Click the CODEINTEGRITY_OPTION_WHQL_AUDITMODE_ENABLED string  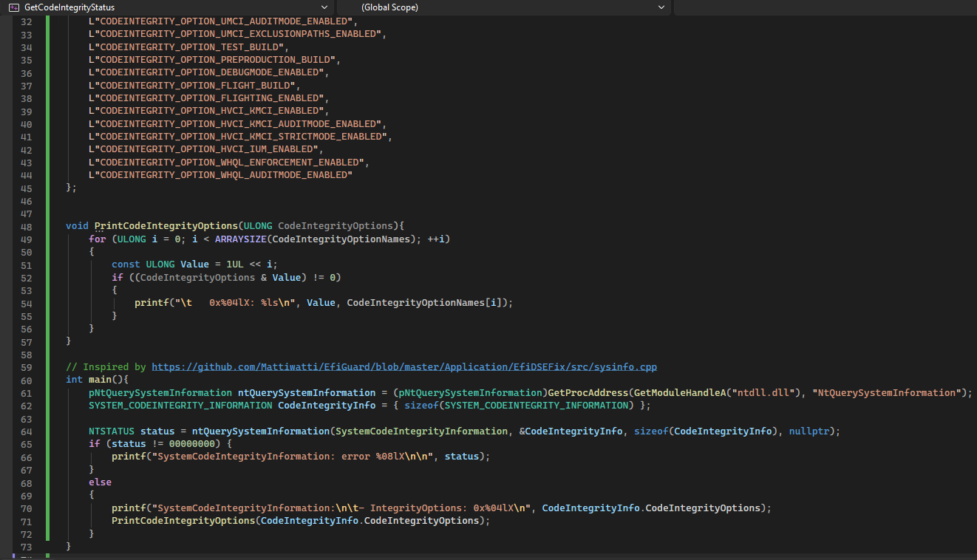pyautogui.click(x=220, y=175)
